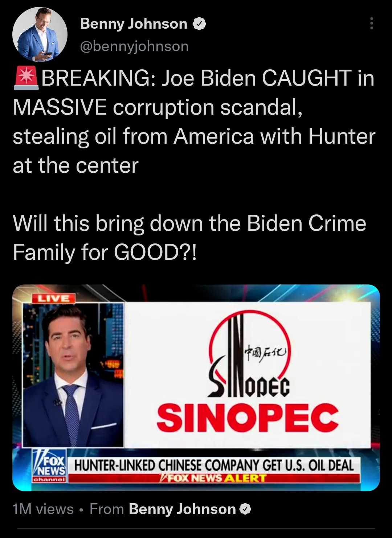Open the three-dot more options menu
This screenshot has width=392, height=538.
click(x=371, y=24)
